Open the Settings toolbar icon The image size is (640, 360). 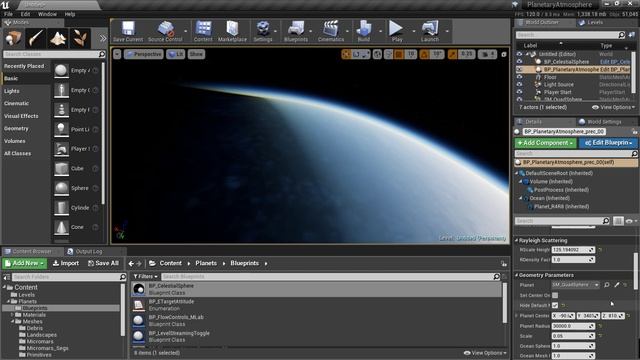(x=263, y=31)
